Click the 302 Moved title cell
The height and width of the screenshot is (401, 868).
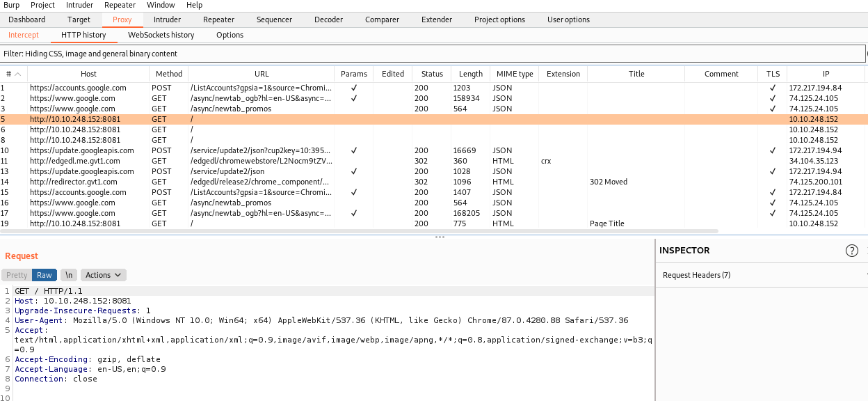coord(609,182)
